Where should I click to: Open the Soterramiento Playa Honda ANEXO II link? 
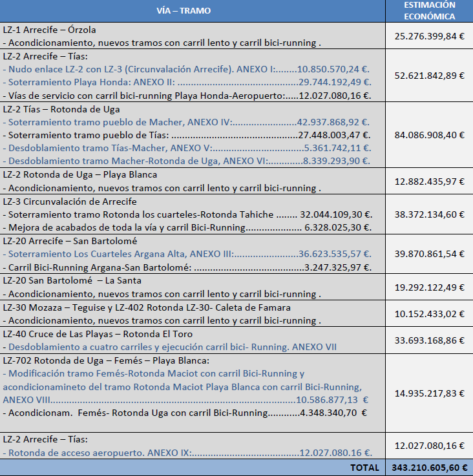pyautogui.click(x=187, y=82)
